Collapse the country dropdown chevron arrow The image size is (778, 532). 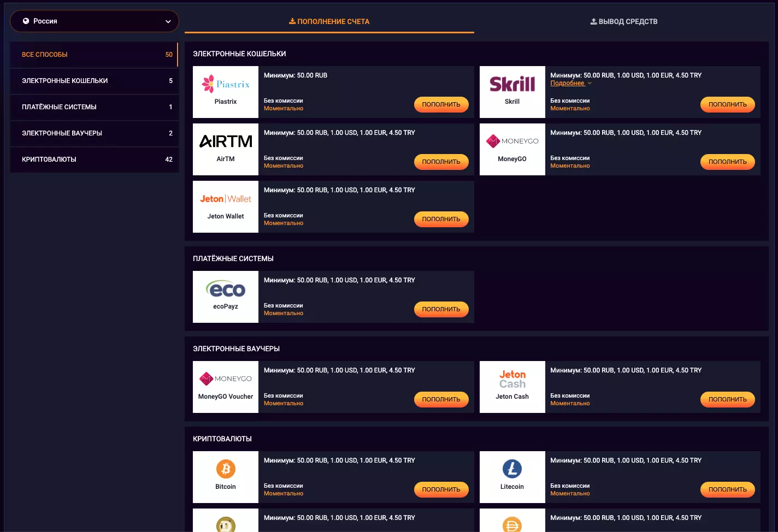click(168, 21)
